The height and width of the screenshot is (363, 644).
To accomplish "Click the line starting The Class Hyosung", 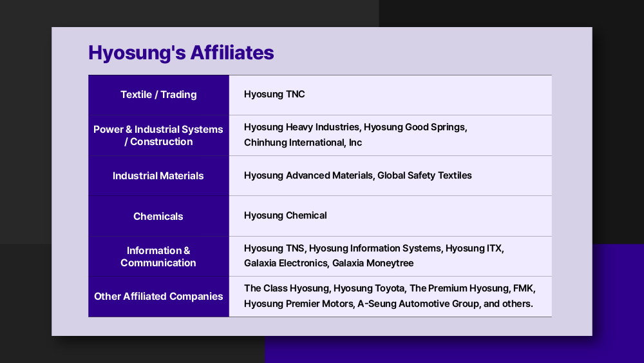I will tap(390, 288).
